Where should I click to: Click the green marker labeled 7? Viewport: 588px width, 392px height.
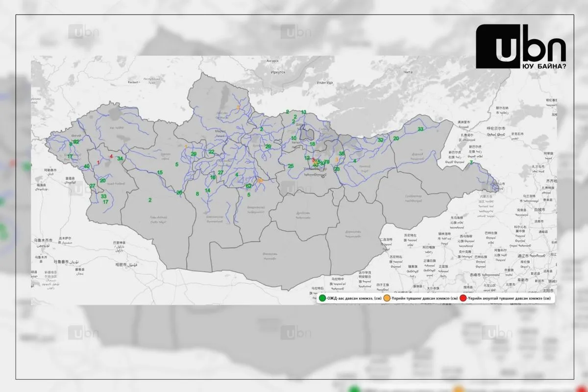coord(471,162)
